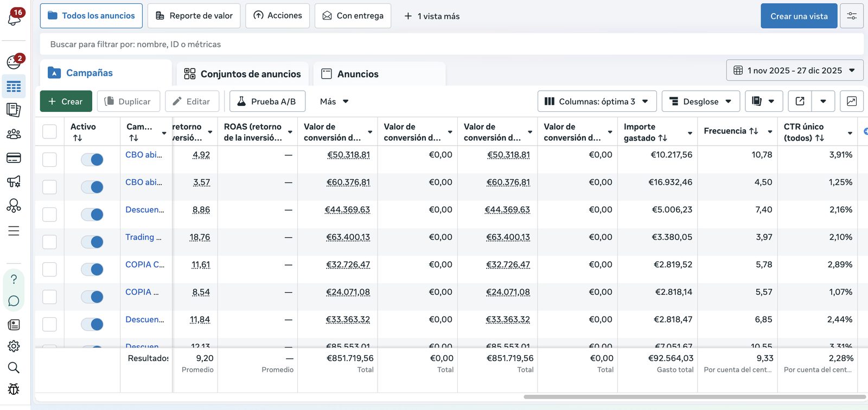Screen dimensions: 868x410
Task: Expand the Más dropdown menu
Action: (334, 102)
